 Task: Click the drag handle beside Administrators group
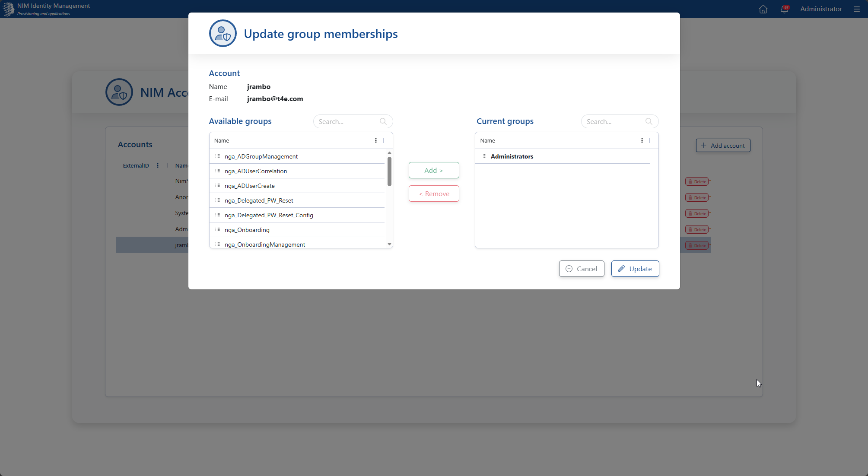[x=484, y=156]
